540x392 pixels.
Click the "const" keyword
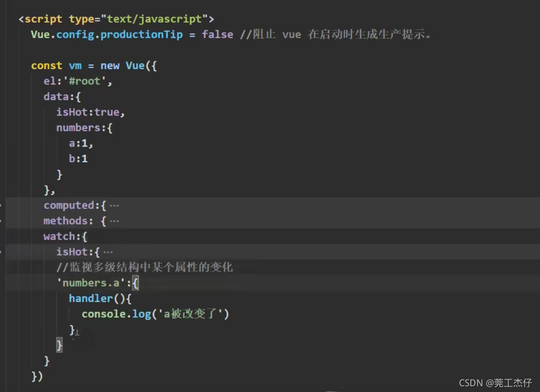(x=47, y=66)
